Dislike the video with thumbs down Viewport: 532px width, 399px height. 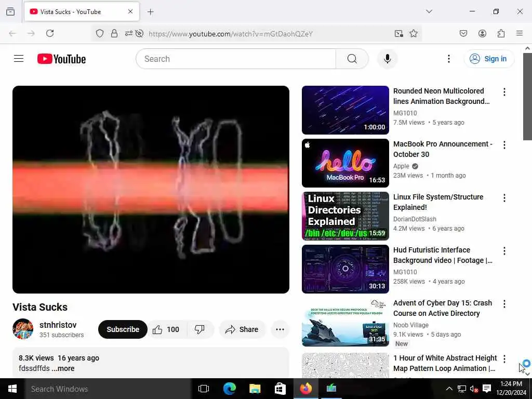[200, 329]
